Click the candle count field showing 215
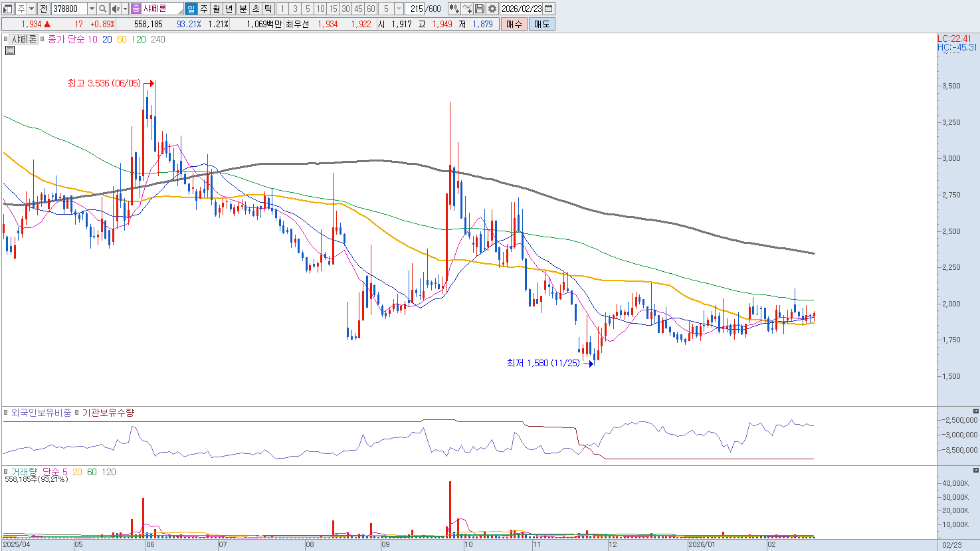 [x=417, y=9]
